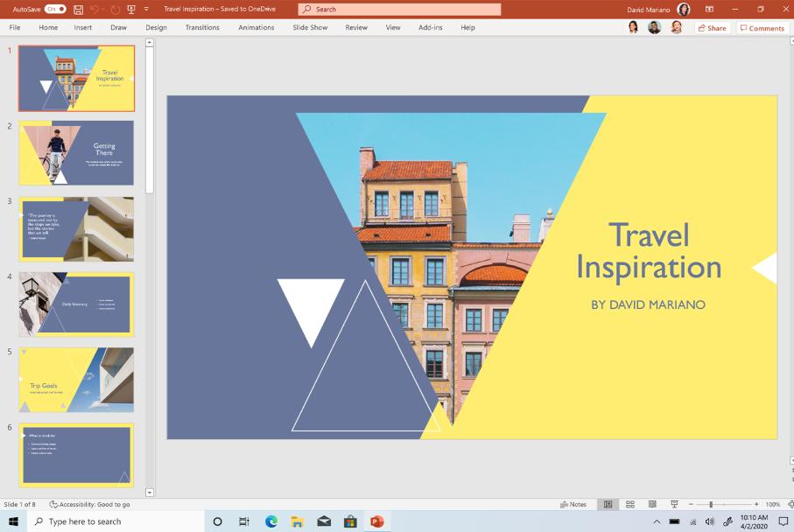This screenshot has width=794, height=532.
Task: Open Slide Sorter view from status bar
Action: 629,504
